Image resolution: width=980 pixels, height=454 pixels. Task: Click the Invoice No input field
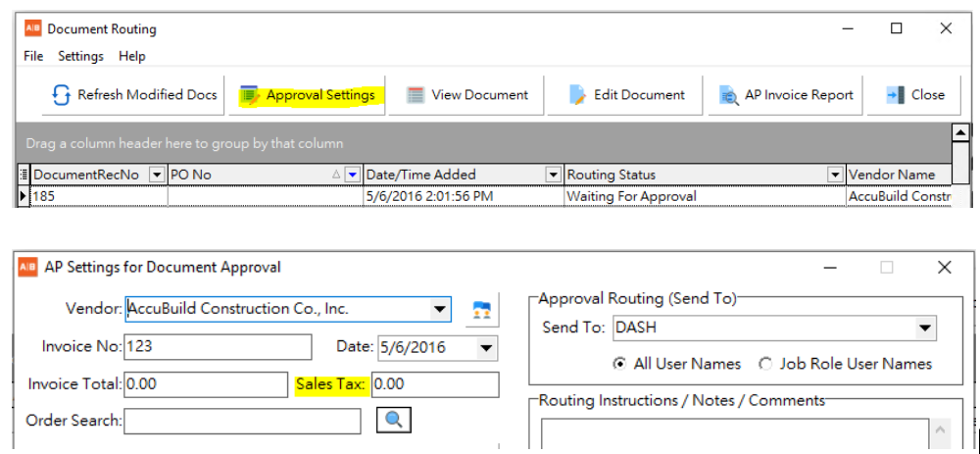218,347
